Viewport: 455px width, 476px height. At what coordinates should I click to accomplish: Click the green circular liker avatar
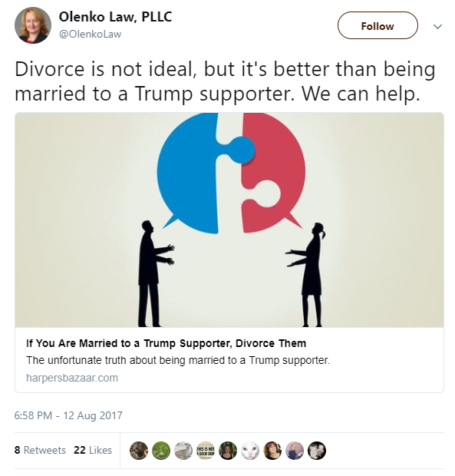click(x=161, y=450)
